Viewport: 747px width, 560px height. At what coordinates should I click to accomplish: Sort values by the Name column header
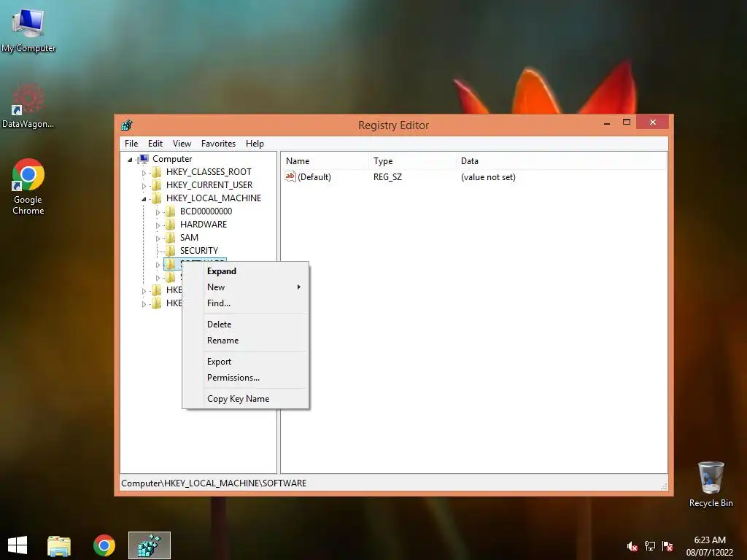pyautogui.click(x=325, y=161)
